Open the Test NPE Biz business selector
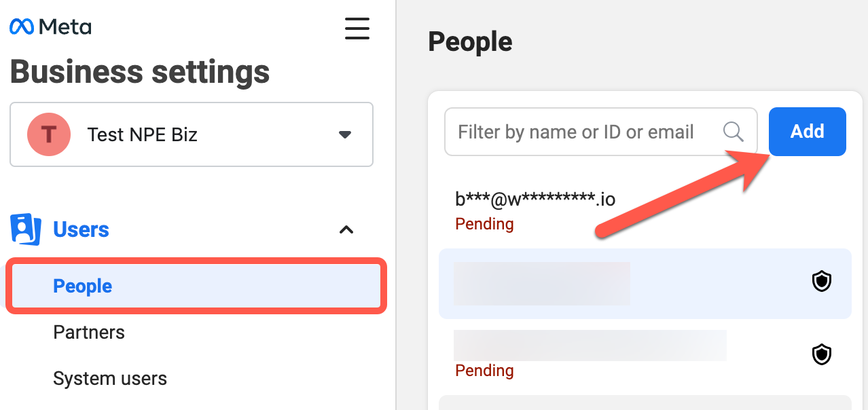This screenshot has height=410, width=868. coord(192,134)
